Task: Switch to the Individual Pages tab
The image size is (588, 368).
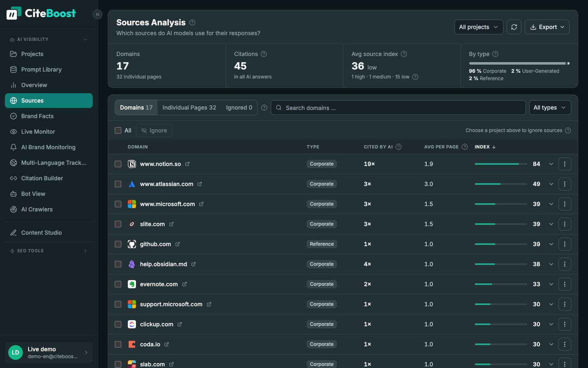Action: point(189,108)
